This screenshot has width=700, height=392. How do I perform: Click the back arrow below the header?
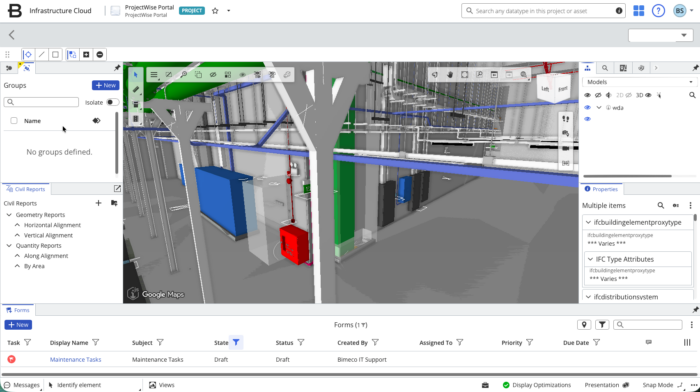click(x=12, y=35)
